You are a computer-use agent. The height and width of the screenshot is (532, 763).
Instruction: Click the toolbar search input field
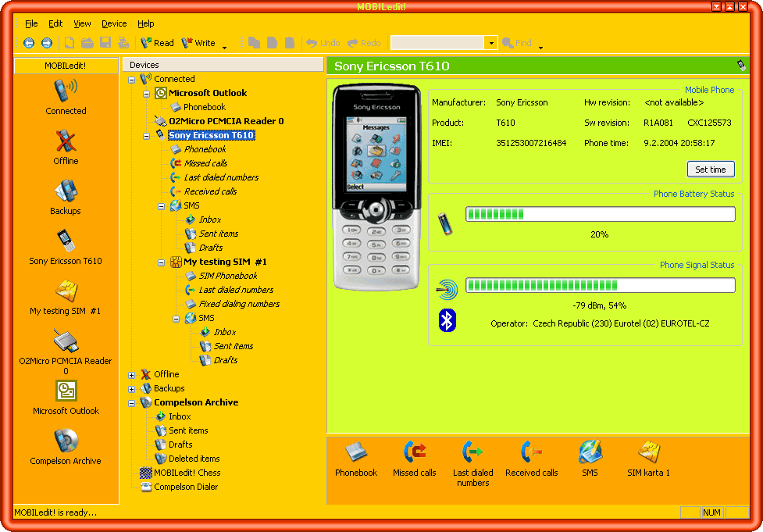pyautogui.click(x=437, y=43)
